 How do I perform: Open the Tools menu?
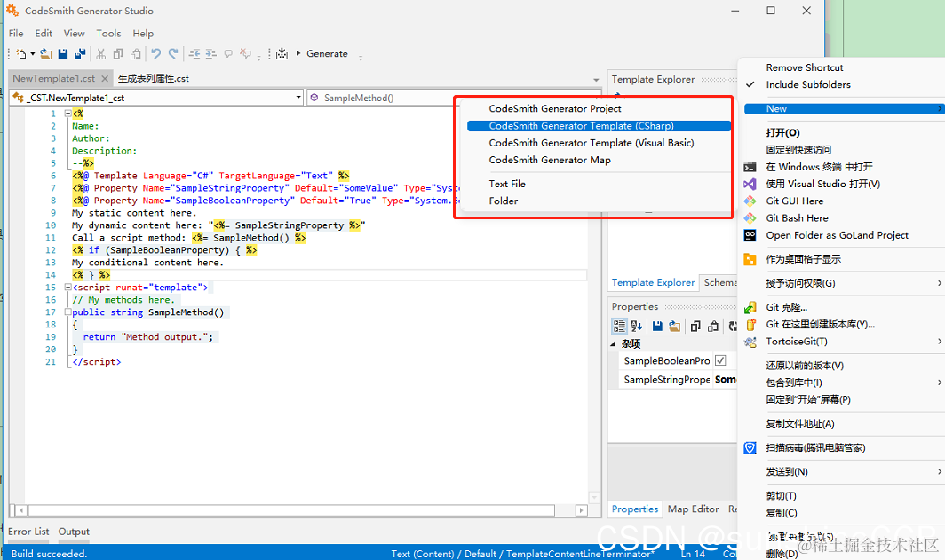(108, 33)
